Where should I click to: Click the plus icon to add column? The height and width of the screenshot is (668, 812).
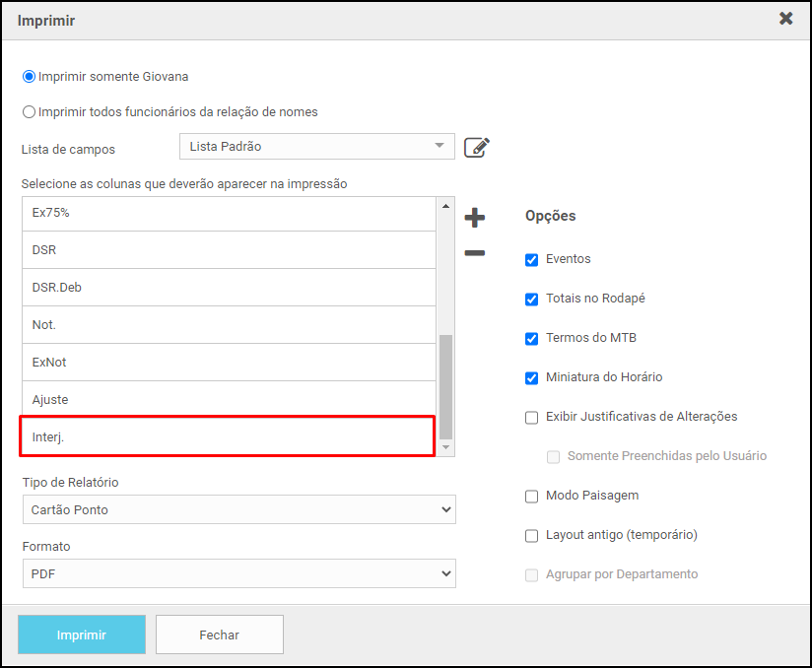coord(474,218)
